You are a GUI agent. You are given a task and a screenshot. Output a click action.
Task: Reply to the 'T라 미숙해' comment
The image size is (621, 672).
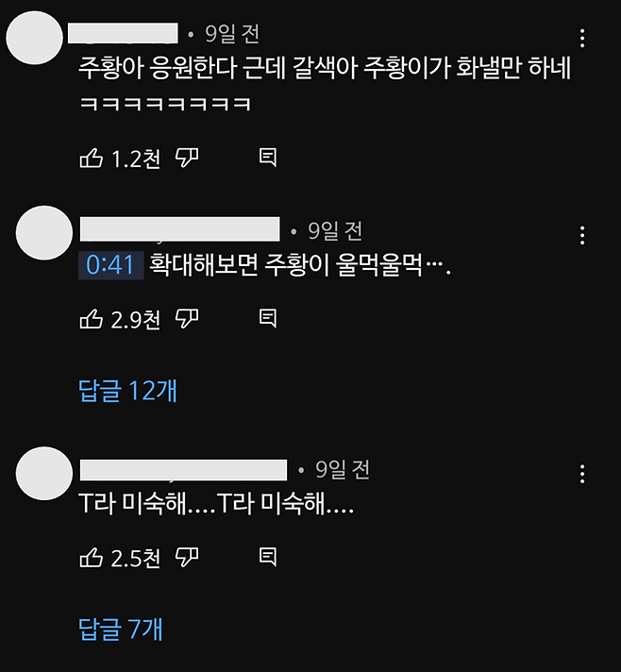(268, 557)
